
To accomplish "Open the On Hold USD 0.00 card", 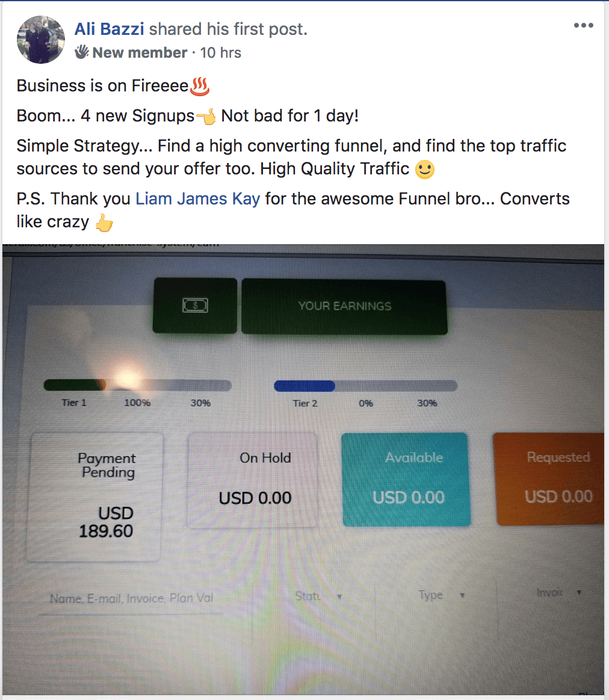I will click(253, 480).
